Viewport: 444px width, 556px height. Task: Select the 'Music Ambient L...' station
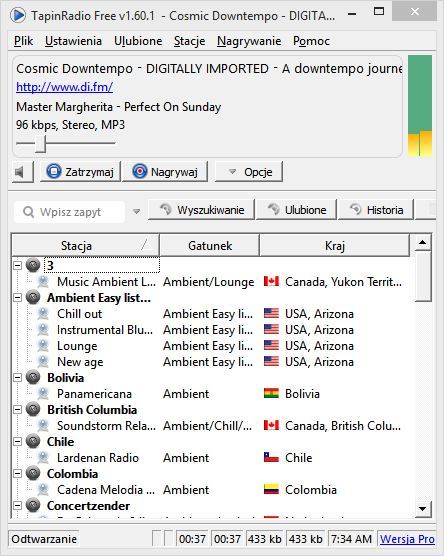pos(106,282)
